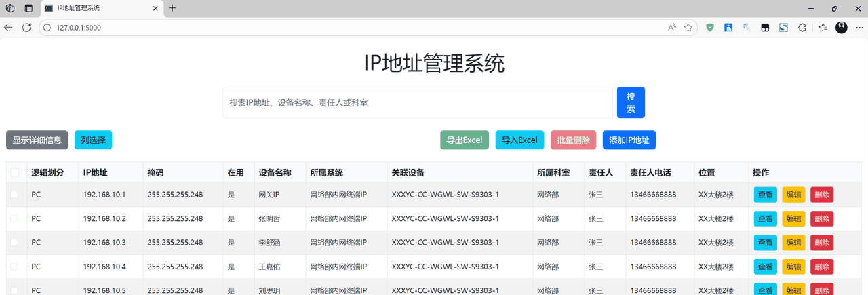
Task: Click 删除 for the 李舒涵 row
Action: [822, 242]
